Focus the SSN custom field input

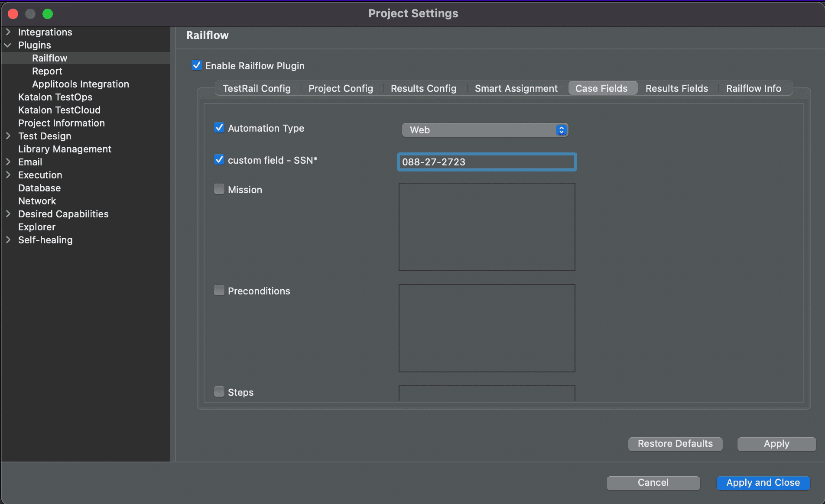[487, 162]
